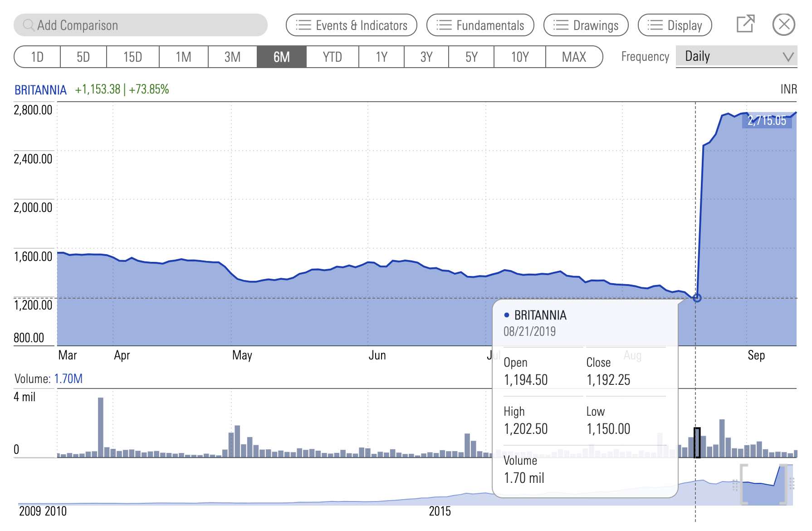This screenshot has height=531, width=812.
Task: Click the pop-out chart icon
Action: pos(745,24)
